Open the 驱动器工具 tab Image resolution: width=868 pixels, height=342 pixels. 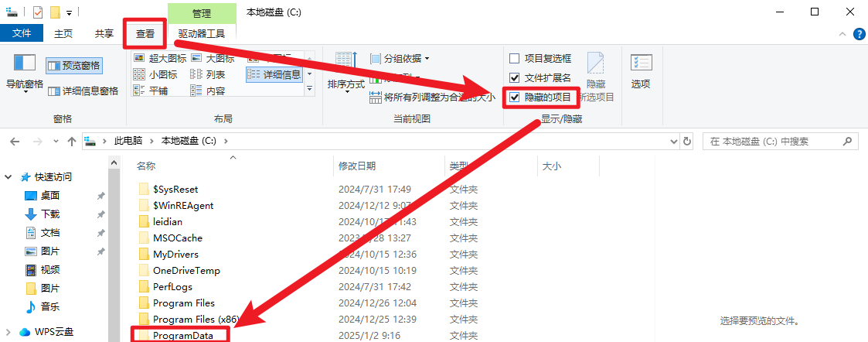(x=202, y=33)
